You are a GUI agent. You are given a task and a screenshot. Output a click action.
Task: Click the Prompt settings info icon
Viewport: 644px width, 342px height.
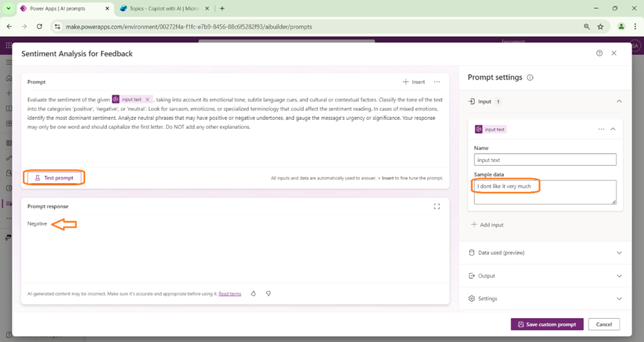530,78
